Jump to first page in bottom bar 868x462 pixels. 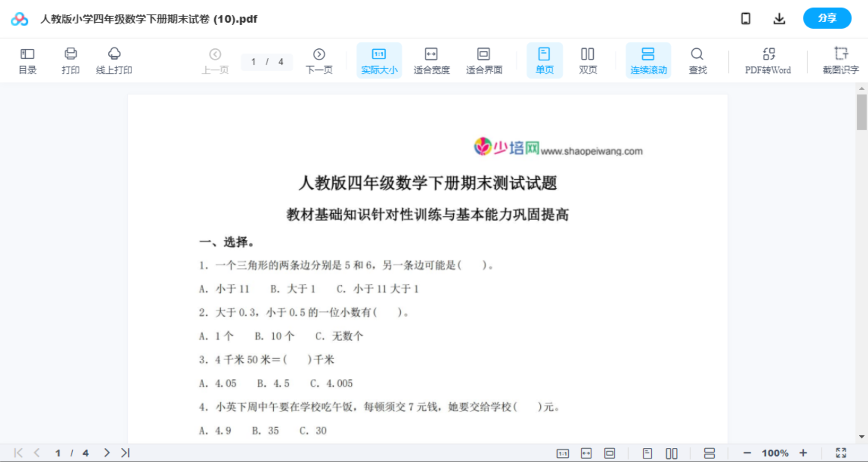tap(18, 452)
